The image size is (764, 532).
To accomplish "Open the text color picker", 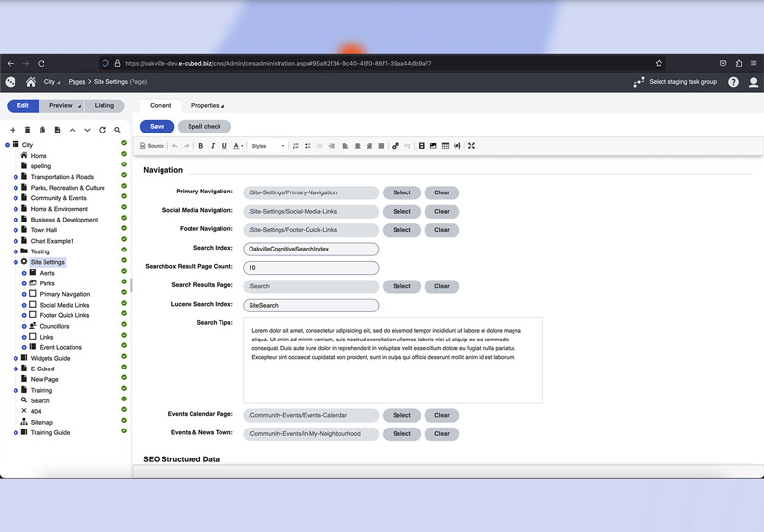I will point(238,146).
